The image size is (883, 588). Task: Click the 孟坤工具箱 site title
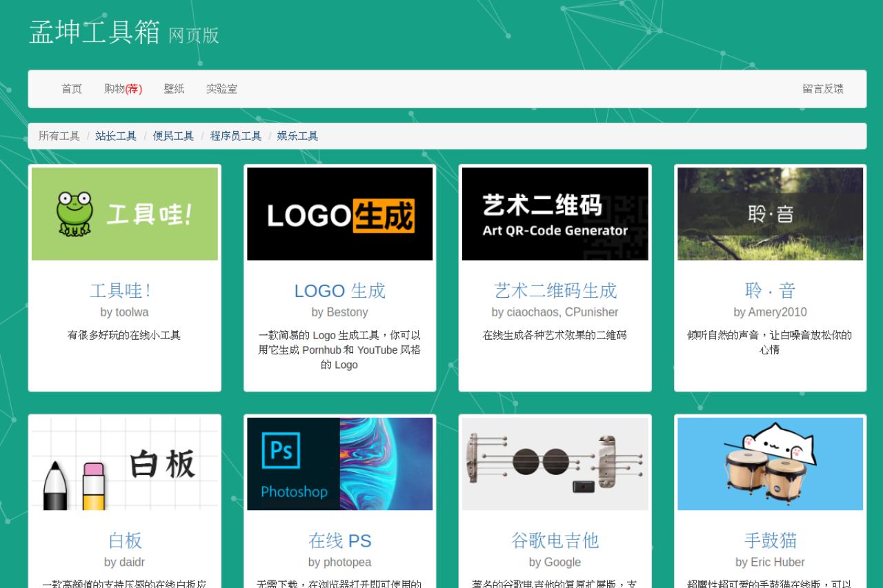95,32
